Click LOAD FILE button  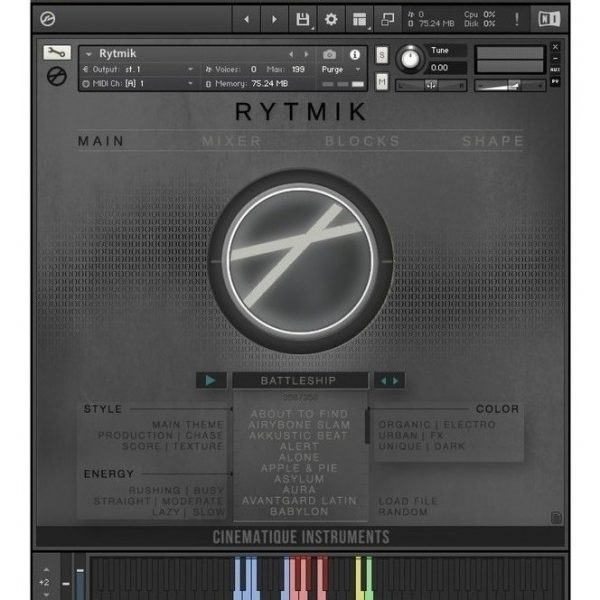pos(408,501)
